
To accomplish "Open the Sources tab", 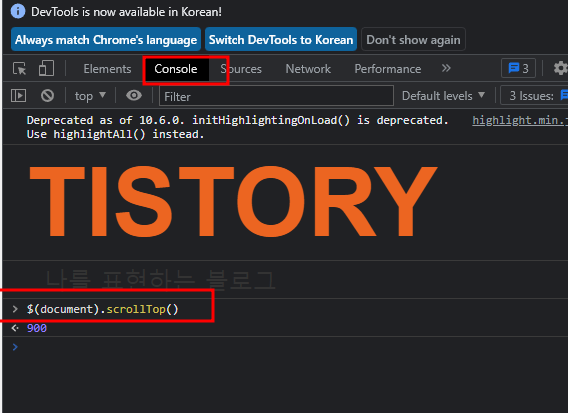I will (241, 69).
